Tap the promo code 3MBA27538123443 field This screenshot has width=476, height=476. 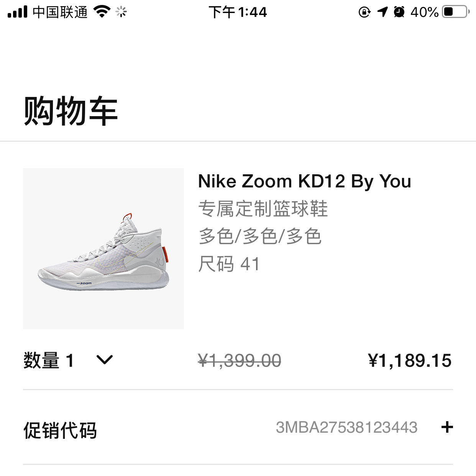coord(346,427)
